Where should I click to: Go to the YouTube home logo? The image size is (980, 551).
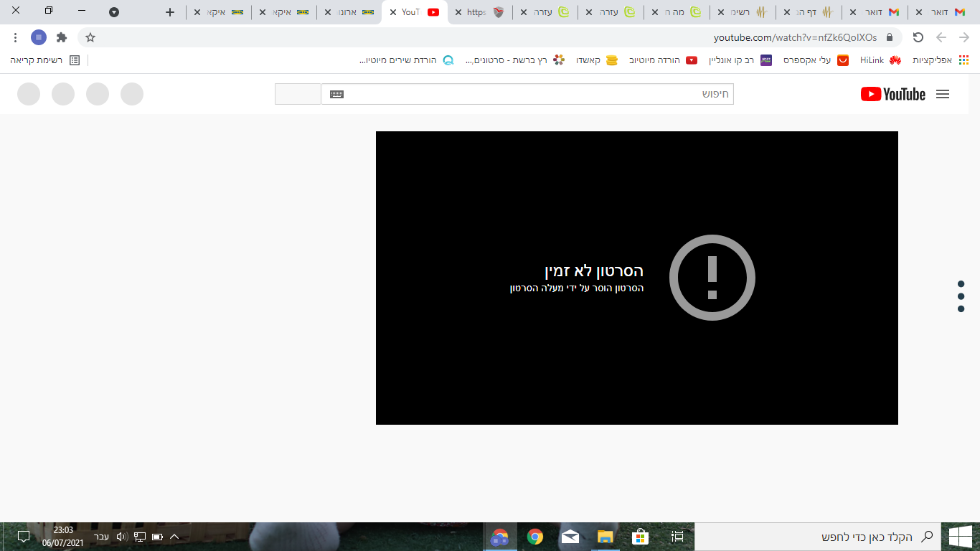(x=893, y=94)
